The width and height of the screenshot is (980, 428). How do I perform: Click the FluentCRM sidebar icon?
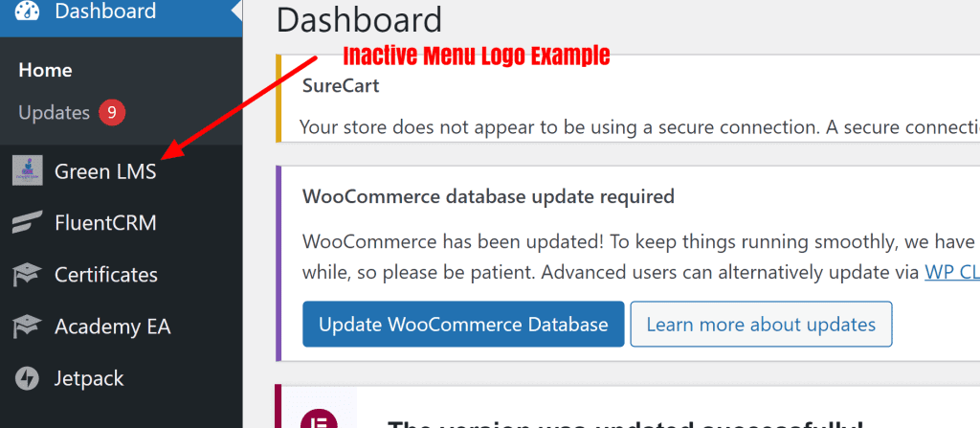click(27, 224)
